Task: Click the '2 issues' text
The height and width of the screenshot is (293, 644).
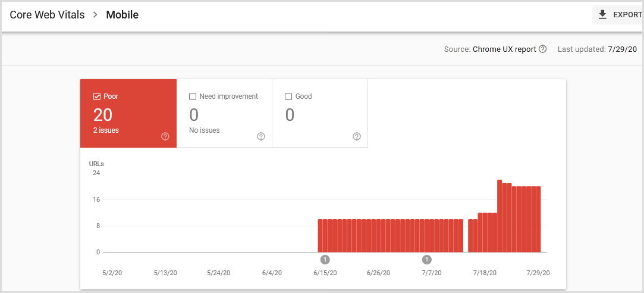Action: click(106, 130)
